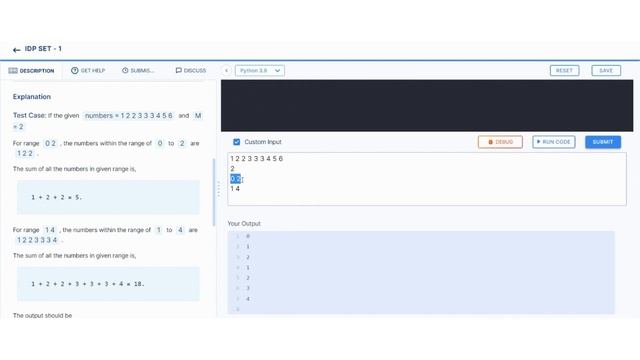The height and width of the screenshot is (360, 640).
Task: Click the panel divider drag handle
Action: (218, 189)
